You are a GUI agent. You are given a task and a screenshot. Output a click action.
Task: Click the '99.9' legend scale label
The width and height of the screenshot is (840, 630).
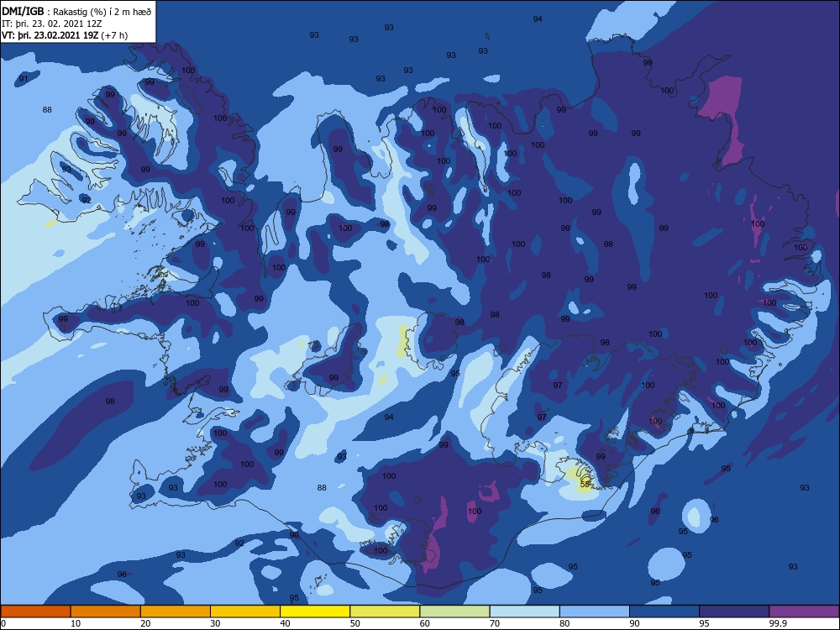coord(779,623)
